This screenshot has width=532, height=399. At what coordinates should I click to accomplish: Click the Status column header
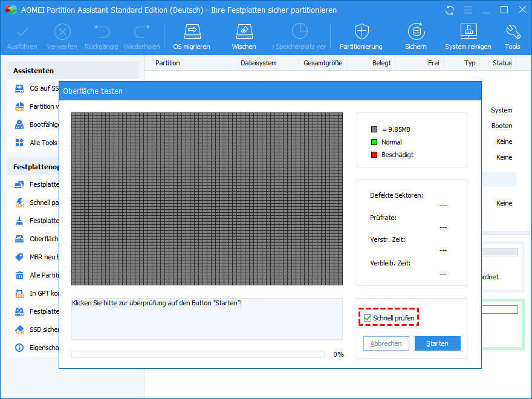(x=502, y=63)
